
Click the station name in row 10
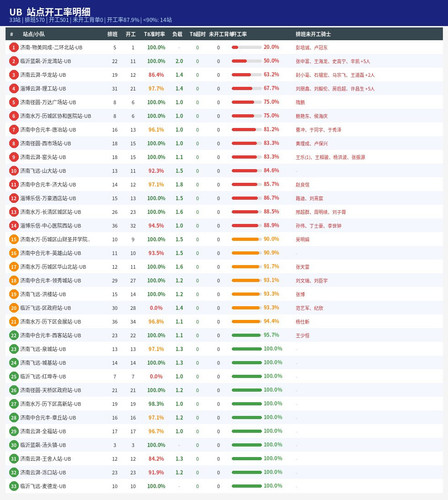43,171
